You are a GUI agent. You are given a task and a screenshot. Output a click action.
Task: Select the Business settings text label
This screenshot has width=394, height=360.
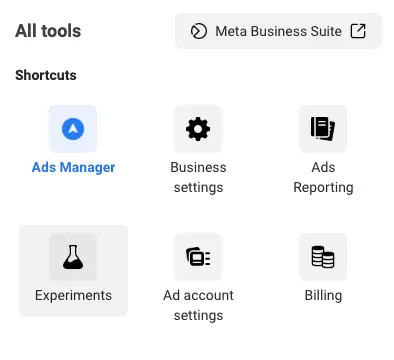(x=198, y=177)
